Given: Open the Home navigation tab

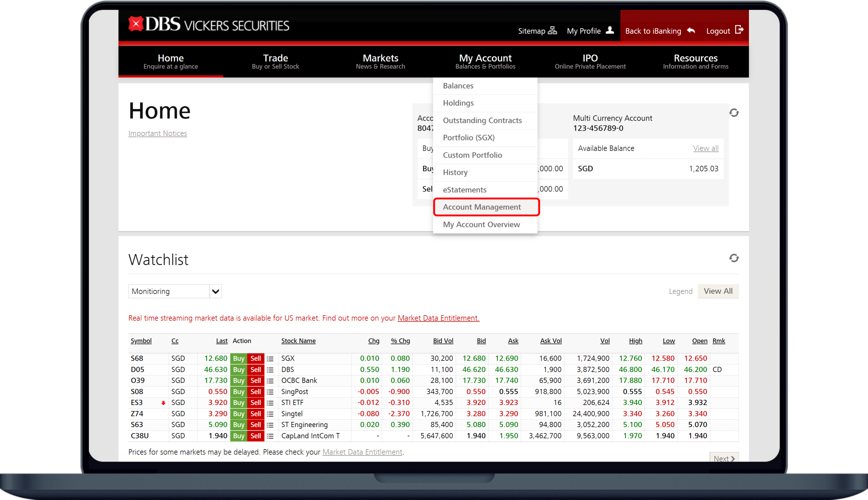Looking at the screenshot, I should tap(171, 61).
